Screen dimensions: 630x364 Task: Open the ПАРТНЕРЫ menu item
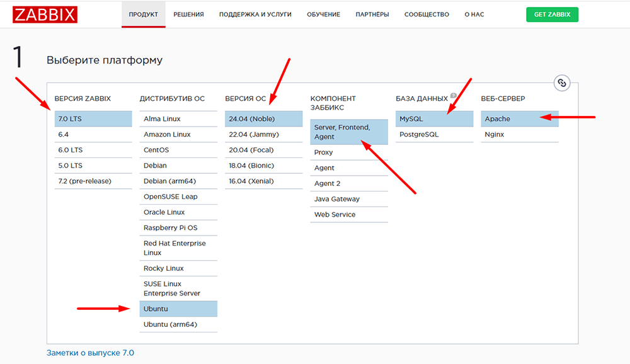tap(372, 14)
